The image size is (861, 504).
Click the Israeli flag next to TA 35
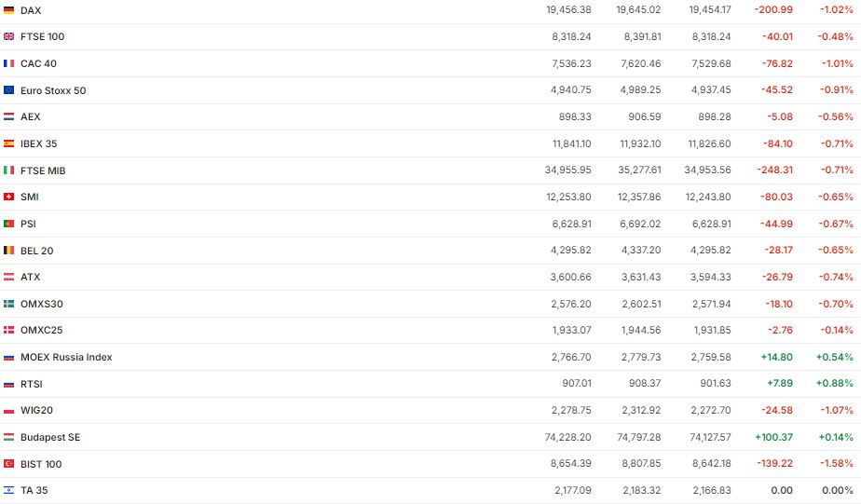(x=9, y=490)
